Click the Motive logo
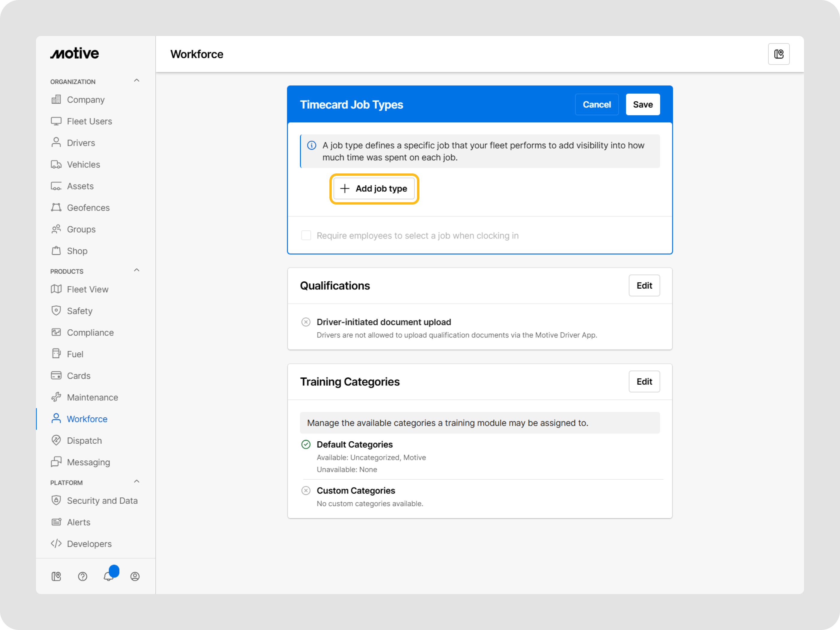 pyautogui.click(x=74, y=53)
